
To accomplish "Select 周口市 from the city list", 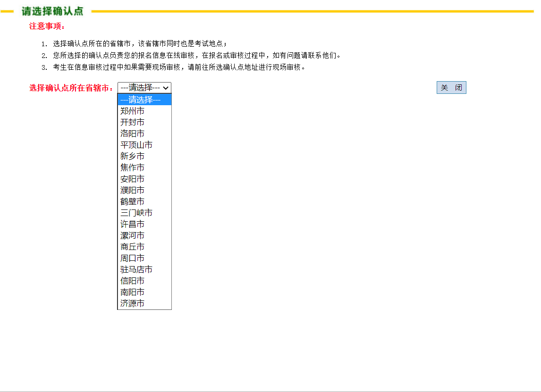I will coord(132,258).
